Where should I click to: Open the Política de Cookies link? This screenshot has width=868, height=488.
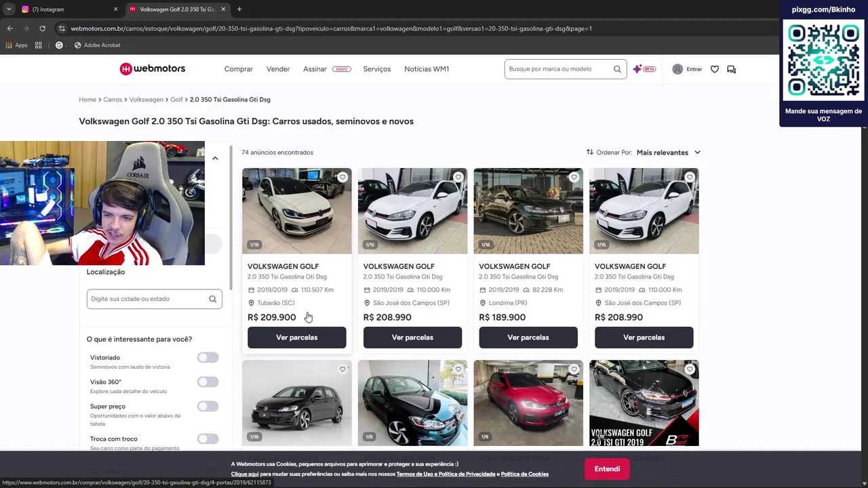coord(524,474)
